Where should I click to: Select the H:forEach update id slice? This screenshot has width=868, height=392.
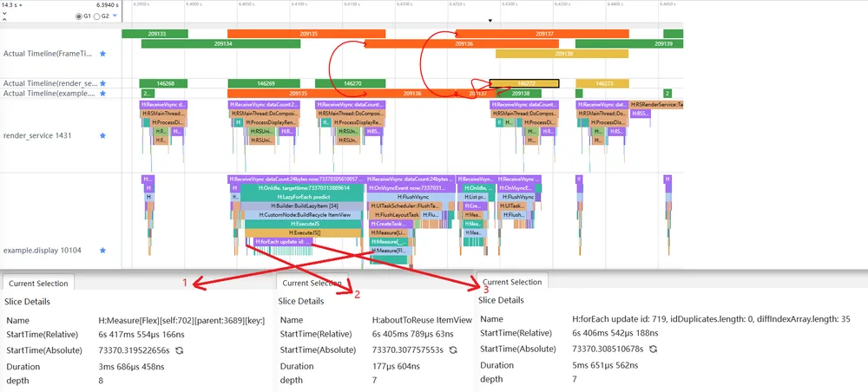point(283,242)
